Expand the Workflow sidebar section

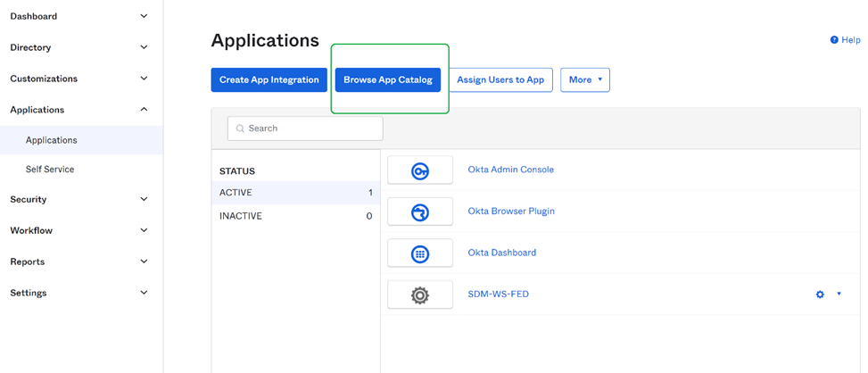point(144,230)
